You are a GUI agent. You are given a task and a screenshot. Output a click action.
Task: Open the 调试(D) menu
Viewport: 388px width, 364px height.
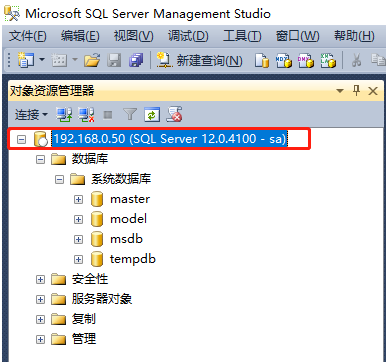tap(188, 36)
